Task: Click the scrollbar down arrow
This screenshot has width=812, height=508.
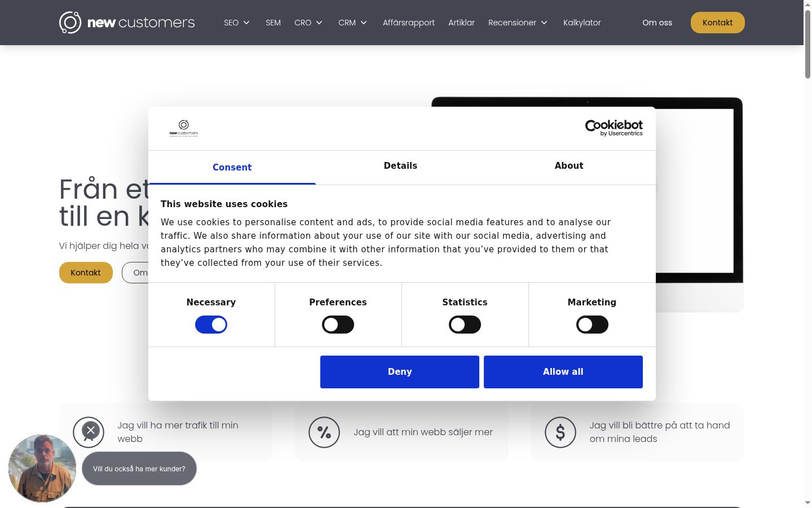Action: coord(807,502)
